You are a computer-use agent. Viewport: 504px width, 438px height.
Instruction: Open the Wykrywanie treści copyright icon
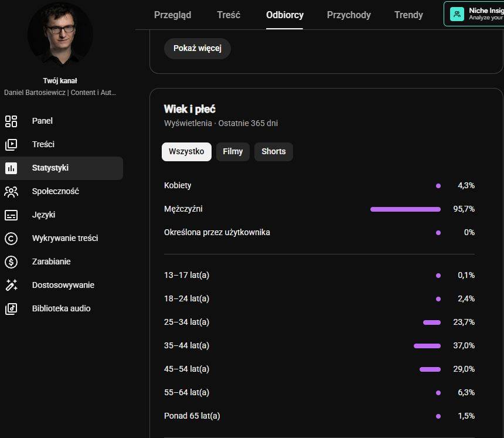[x=11, y=239]
